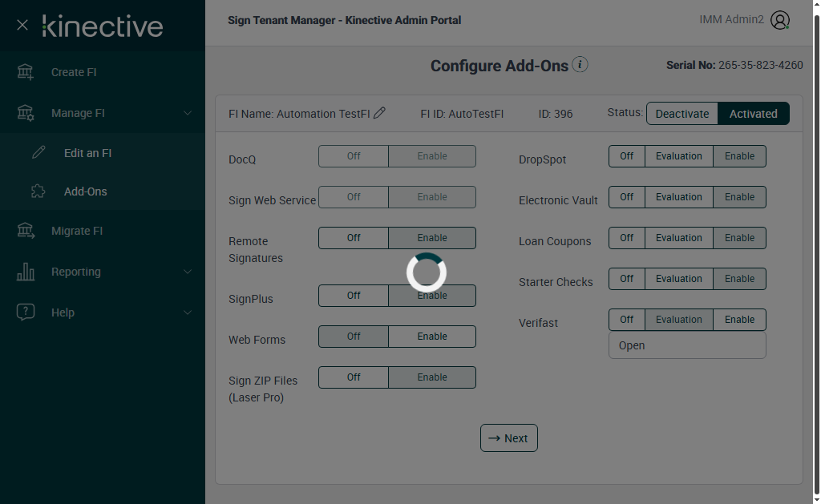Viewport: 821px width, 504px height.
Task: Set Starter Checks to Evaluation
Action: (678, 278)
